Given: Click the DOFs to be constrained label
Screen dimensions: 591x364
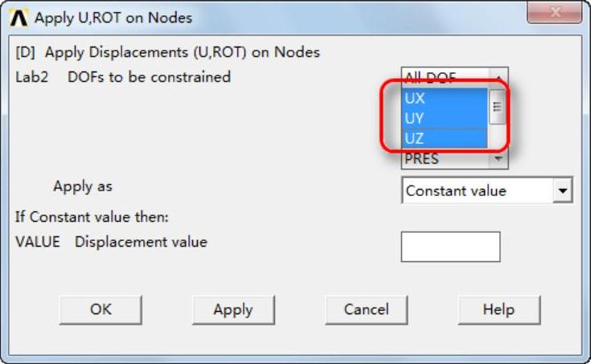Looking at the screenshot, I should pyautogui.click(x=149, y=77).
